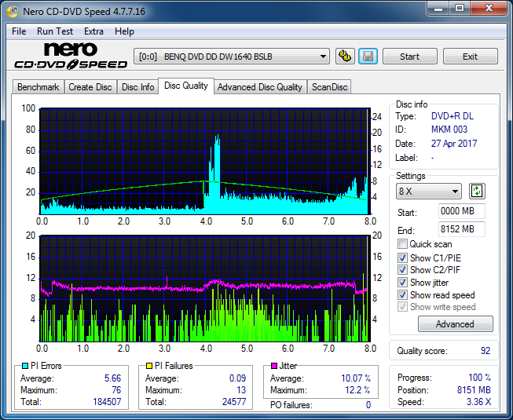This screenshot has width=513, height=420.
Task: Disable the Show jitter checkbox
Action: [x=402, y=283]
